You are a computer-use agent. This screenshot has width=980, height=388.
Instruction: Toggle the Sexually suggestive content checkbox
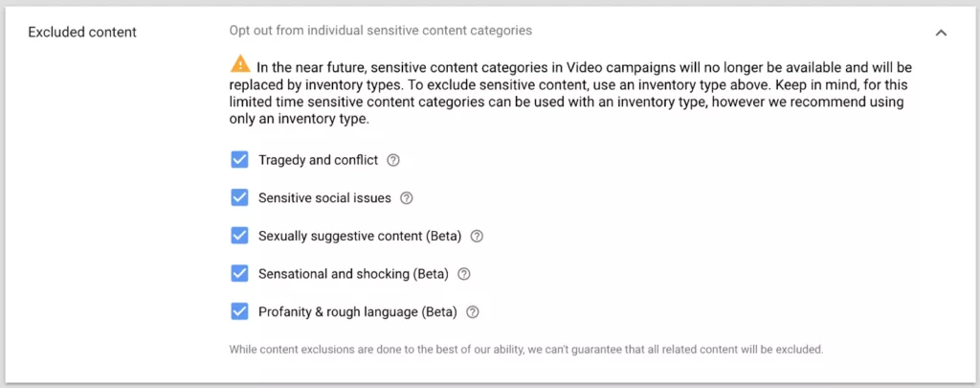[x=239, y=236]
